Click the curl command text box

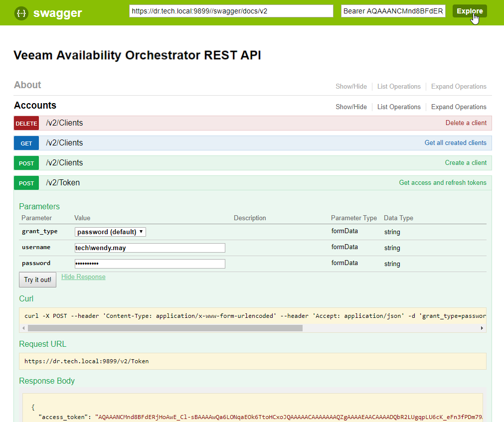[x=253, y=316]
